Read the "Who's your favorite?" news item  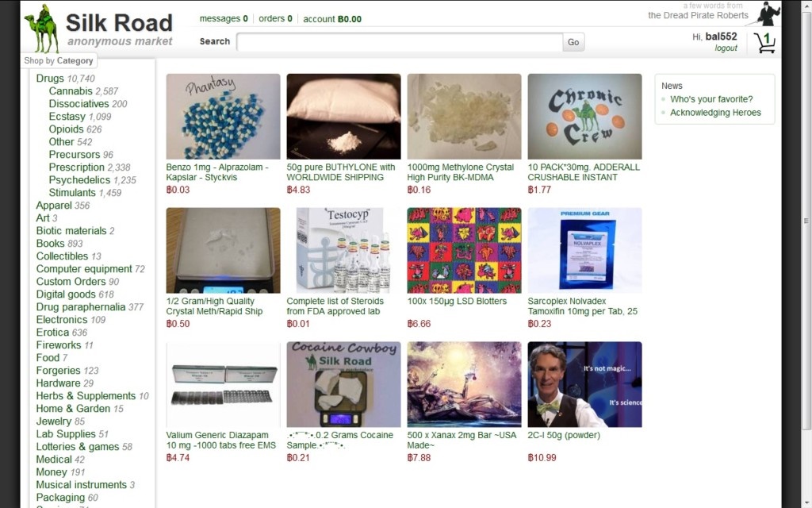click(711, 99)
